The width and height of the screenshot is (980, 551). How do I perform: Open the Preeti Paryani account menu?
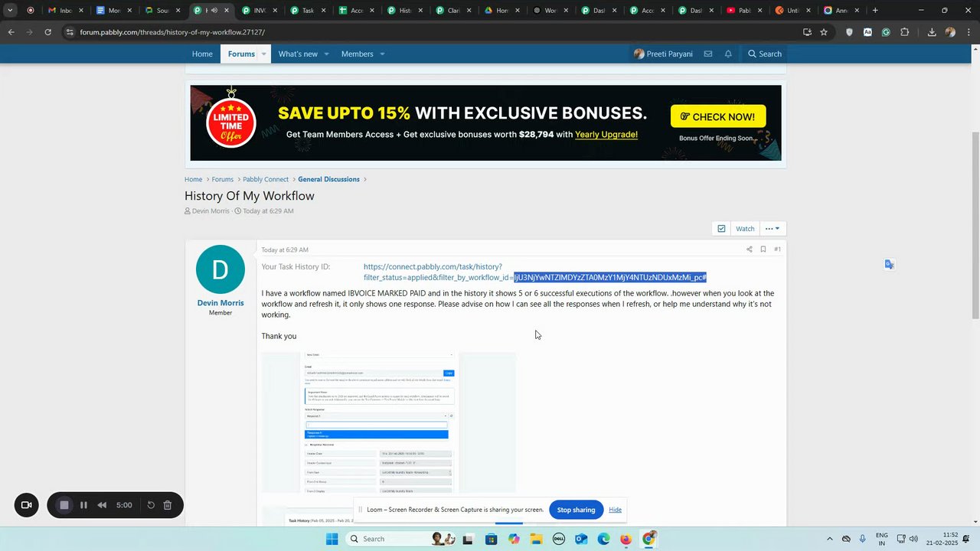(x=663, y=54)
